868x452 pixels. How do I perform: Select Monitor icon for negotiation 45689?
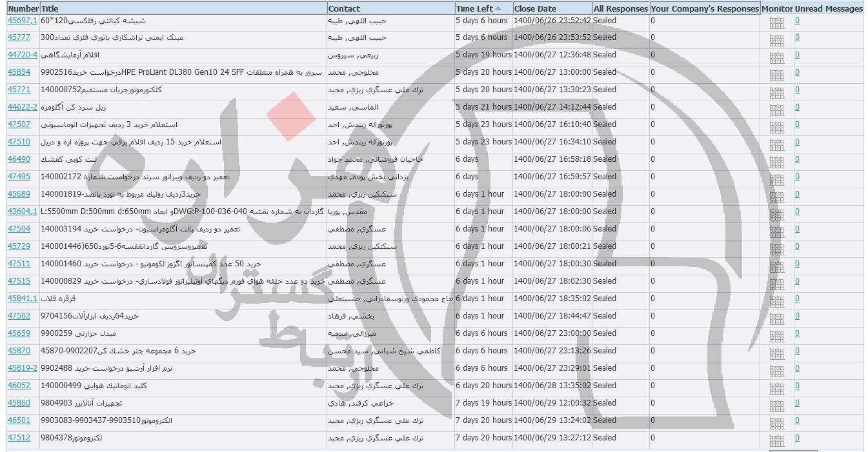(776, 197)
